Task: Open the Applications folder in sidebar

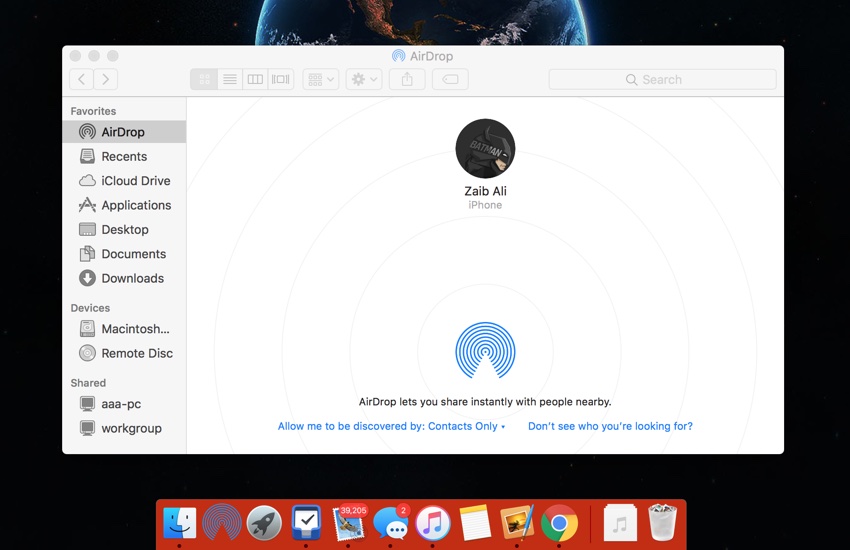Action: (124, 205)
